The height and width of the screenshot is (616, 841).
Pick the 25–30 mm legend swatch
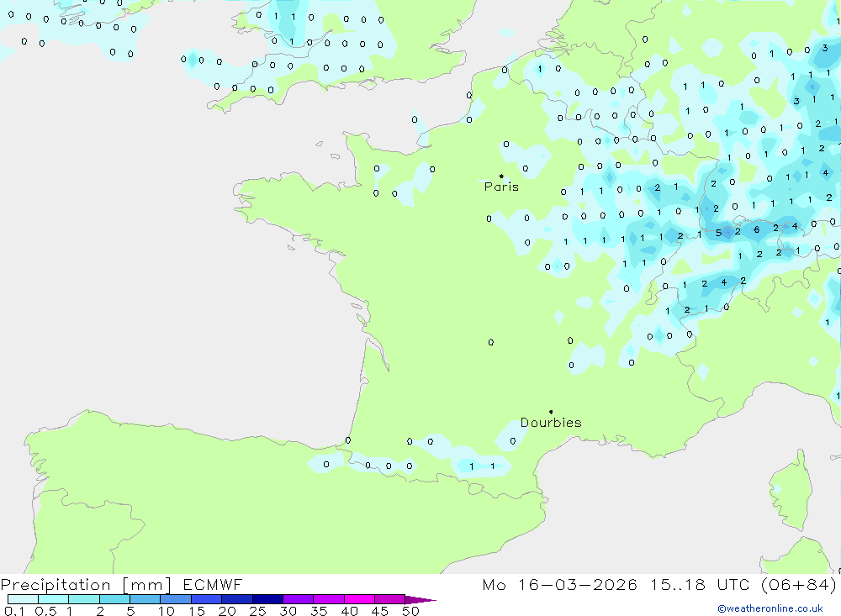(x=267, y=599)
